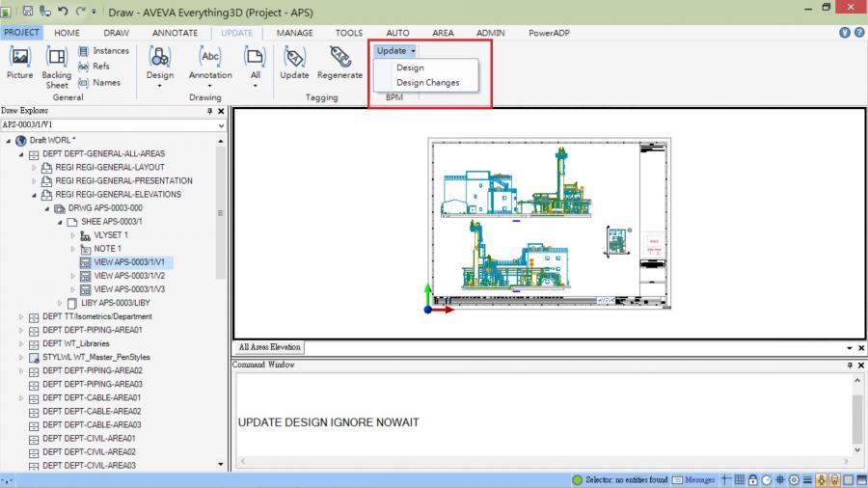This screenshot has width=868, height=488.
Task: Collapse REGI-GENERAL-ELEVATIONS node
Action: (34, 195)
